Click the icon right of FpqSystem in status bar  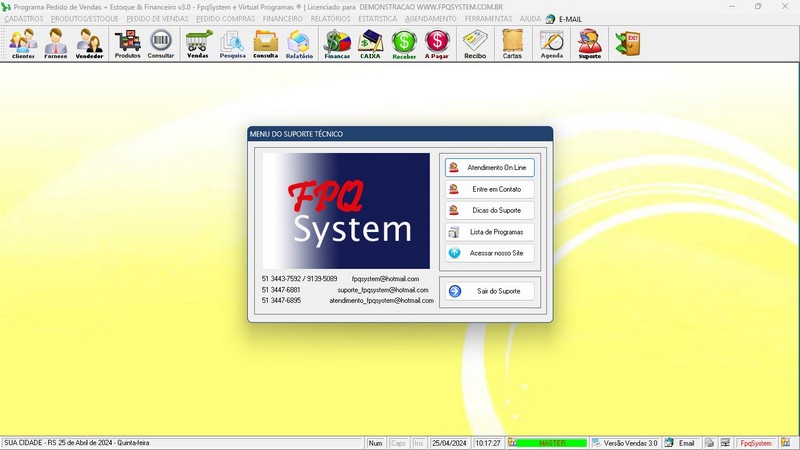[x=786, y=443]
